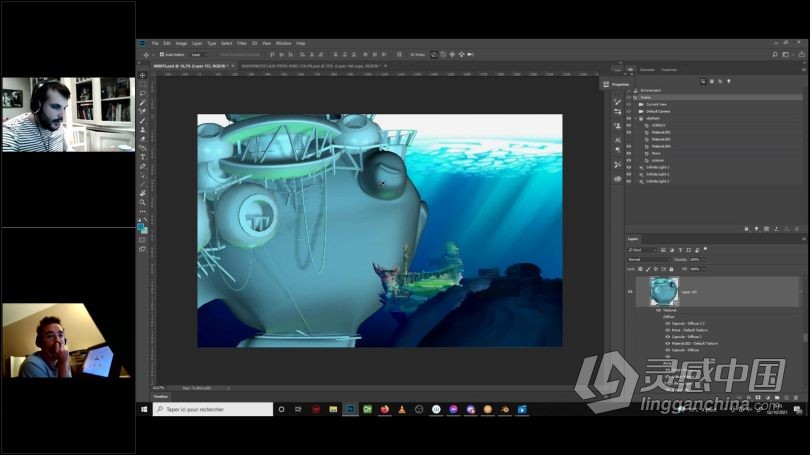Open the Normal blend mode dropdown

[x=648, y=259]
